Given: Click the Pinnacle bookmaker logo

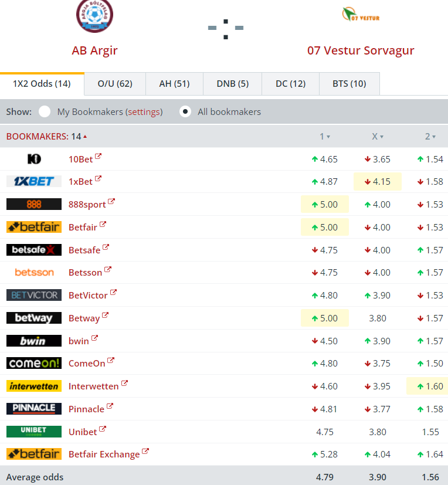Looking at the screenshot, I should 34,408.
